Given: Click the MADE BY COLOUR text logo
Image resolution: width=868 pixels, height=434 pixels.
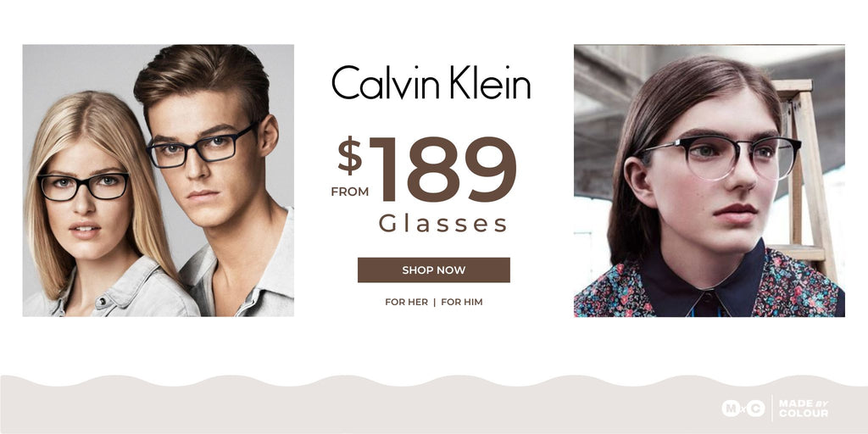Looking at the screenshot, I should click(804, 409).
